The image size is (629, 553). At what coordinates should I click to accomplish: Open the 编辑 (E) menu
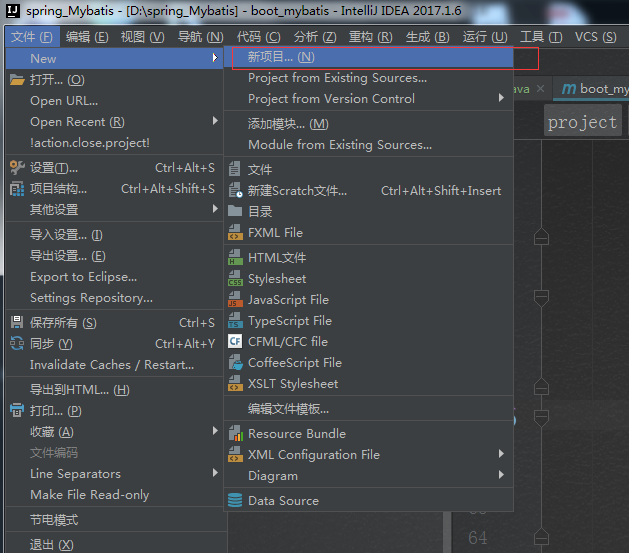(87, 37)
